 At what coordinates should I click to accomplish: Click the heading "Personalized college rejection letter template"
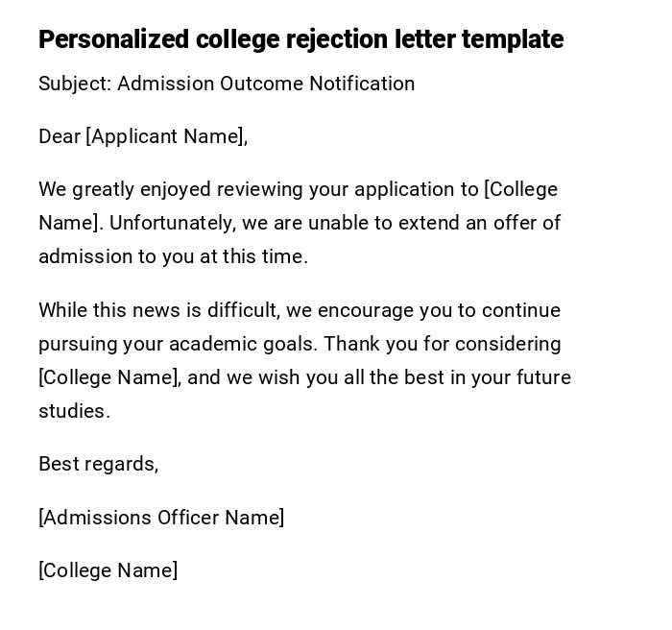[300, 39]
